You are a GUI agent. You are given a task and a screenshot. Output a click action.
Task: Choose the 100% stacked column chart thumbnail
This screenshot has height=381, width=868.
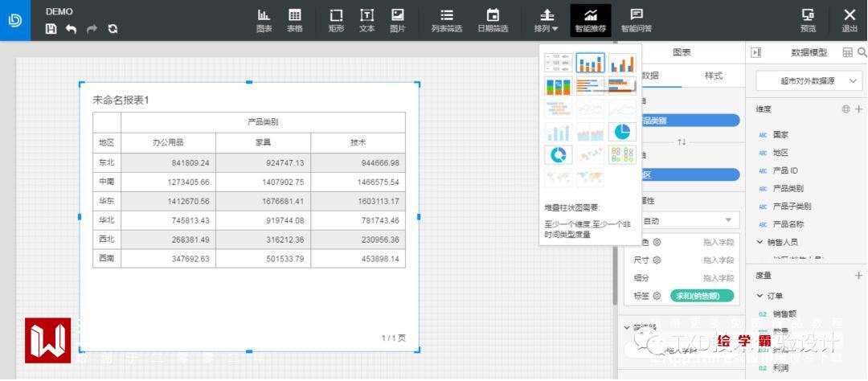click(558, 86)
